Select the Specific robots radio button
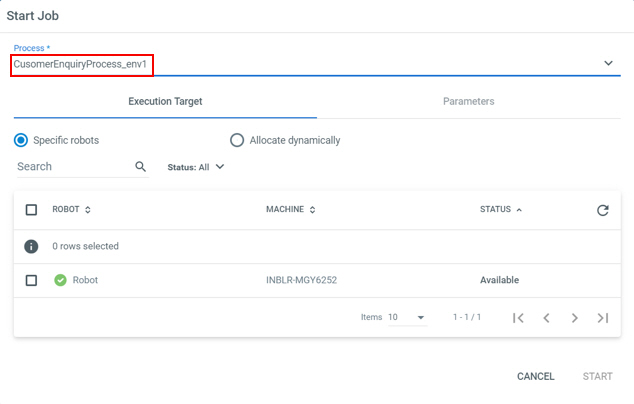This screenshot has height=404, width=634. 21,140
